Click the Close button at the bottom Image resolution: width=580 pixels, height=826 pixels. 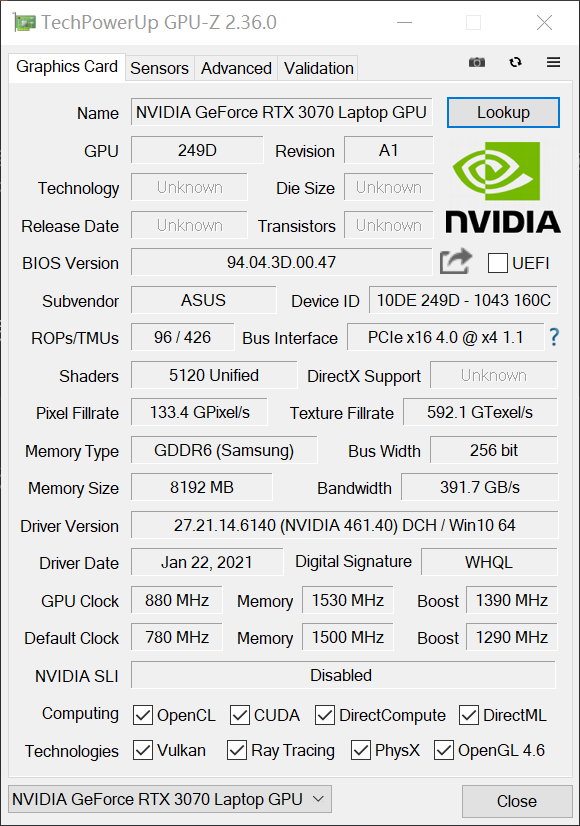point(517,801)
